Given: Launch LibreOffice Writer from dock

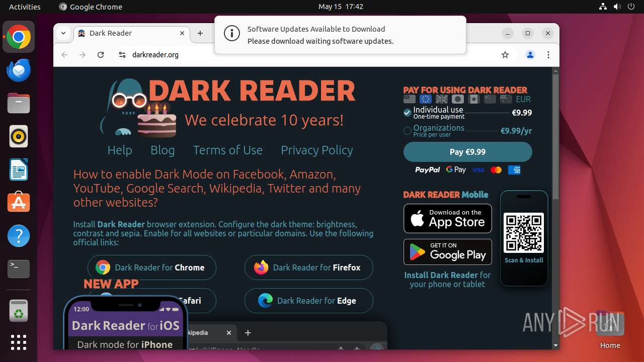Looking at the screenshot, I should click(x=19, y=169).
